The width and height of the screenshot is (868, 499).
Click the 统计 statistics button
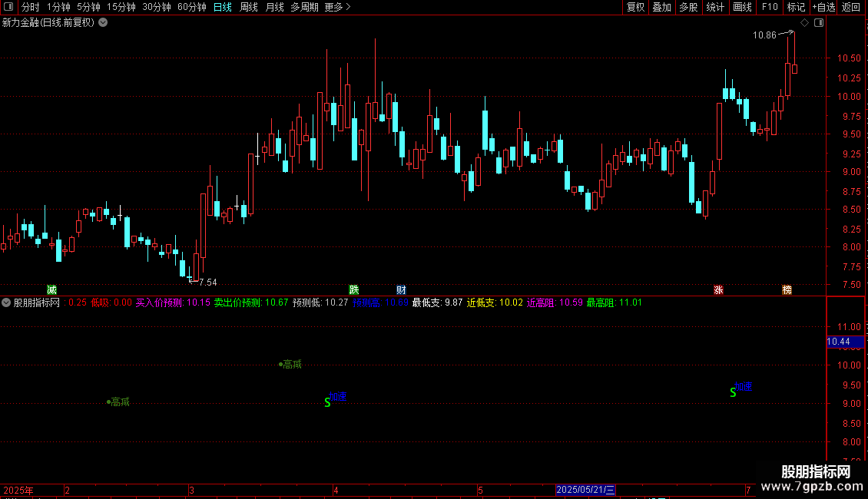(714, 7)
